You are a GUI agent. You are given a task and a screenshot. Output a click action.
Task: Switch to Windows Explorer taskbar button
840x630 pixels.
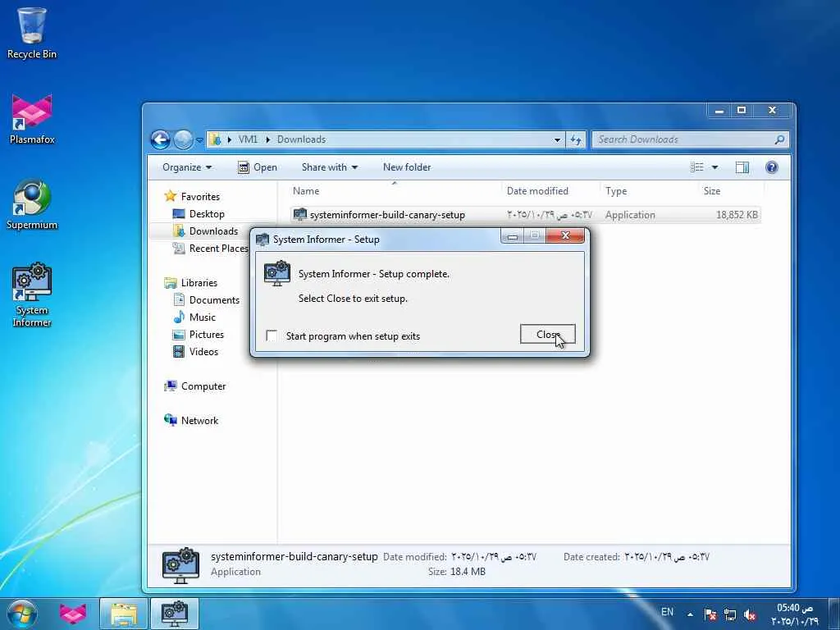coord(124,614)
